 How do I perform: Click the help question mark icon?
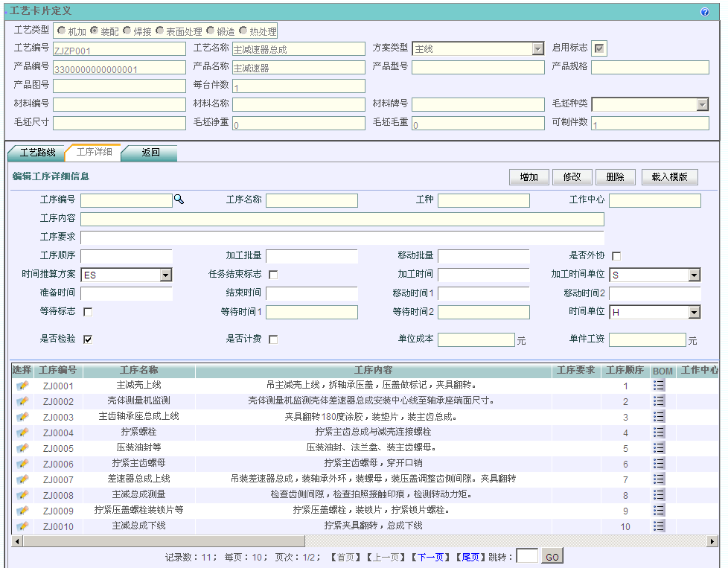coord(705,12)
